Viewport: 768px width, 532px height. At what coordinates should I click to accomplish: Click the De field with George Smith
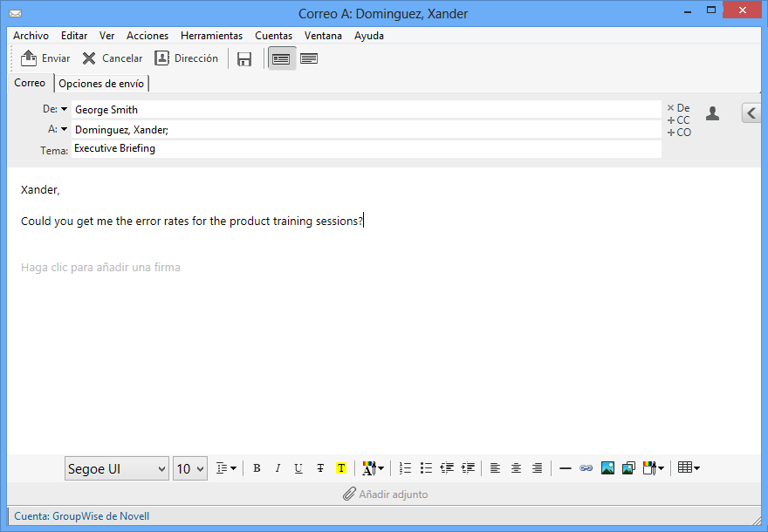pos(367,110)
